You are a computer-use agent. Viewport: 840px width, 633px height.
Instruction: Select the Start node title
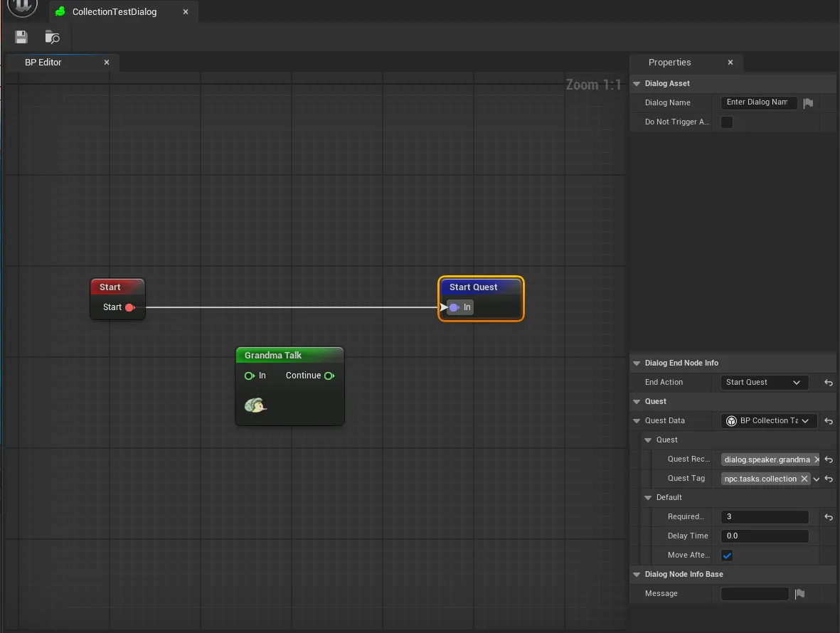(110, 287)
